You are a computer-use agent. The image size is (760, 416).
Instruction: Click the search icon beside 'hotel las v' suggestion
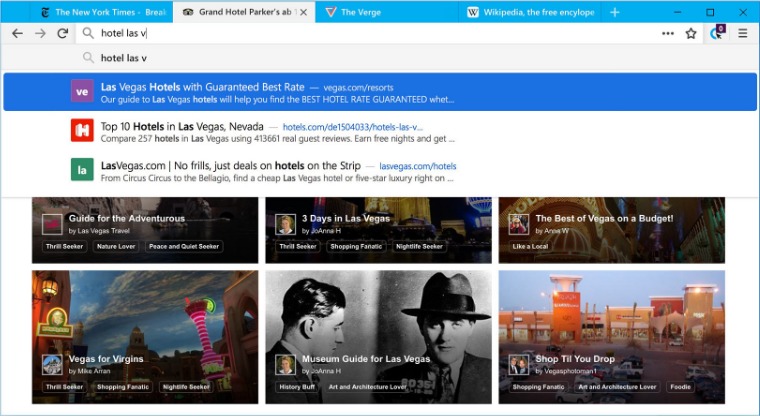[x=88, y=58]
